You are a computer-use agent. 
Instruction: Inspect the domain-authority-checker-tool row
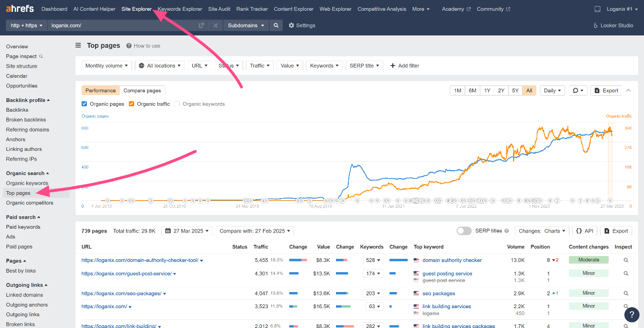(x=626, y=260)
